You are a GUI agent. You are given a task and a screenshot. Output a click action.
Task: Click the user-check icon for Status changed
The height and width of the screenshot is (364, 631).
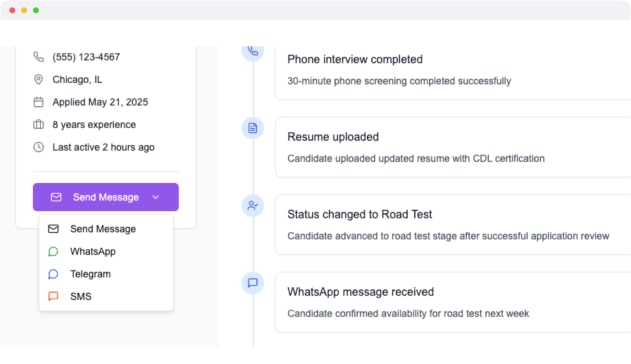point(253,206)
